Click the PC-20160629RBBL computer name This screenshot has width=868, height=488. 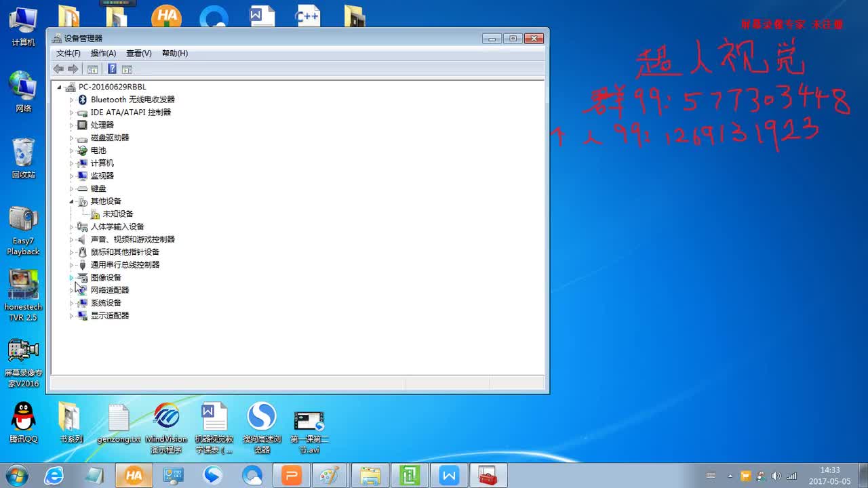tap(112, 87)
